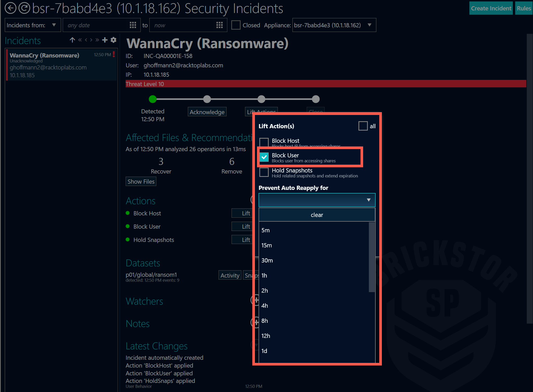Click the refresh circular arrow icon
This screenshot has height=392, width=533.
click(x=24, y=8)
